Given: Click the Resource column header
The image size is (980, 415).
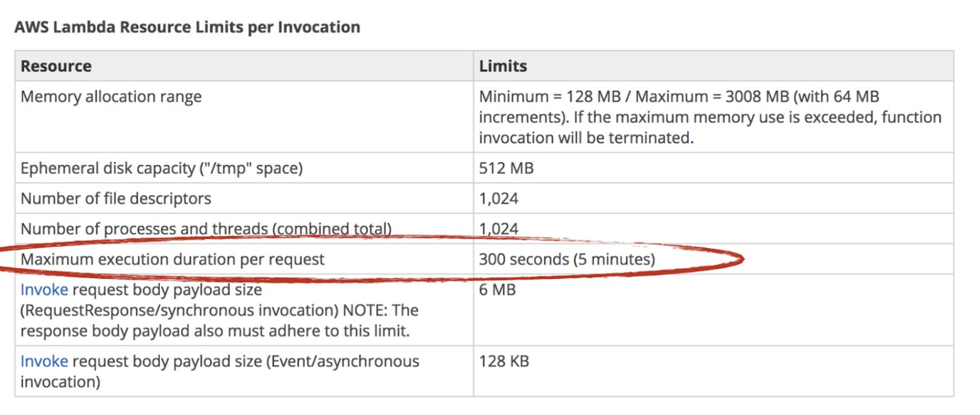Looking at the screenshot, I should tap(56, 66).
